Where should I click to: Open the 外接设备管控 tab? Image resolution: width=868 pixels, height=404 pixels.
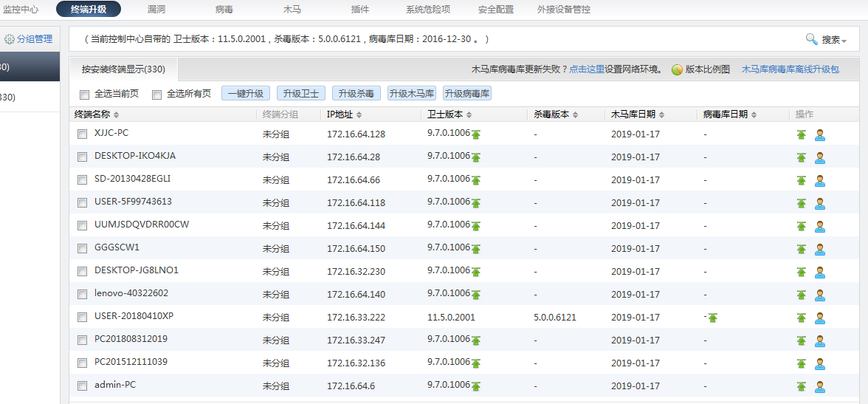click(564, 10)
